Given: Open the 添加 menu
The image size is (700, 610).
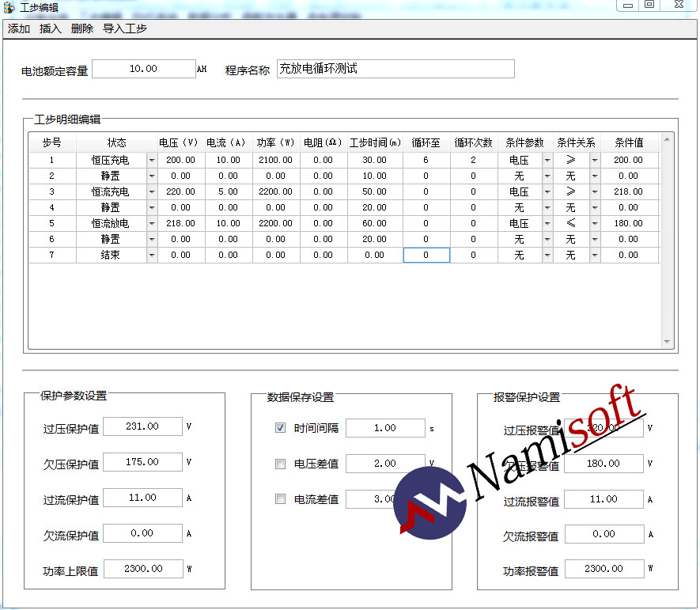Looking at the screenshot, I should (19, 28).
